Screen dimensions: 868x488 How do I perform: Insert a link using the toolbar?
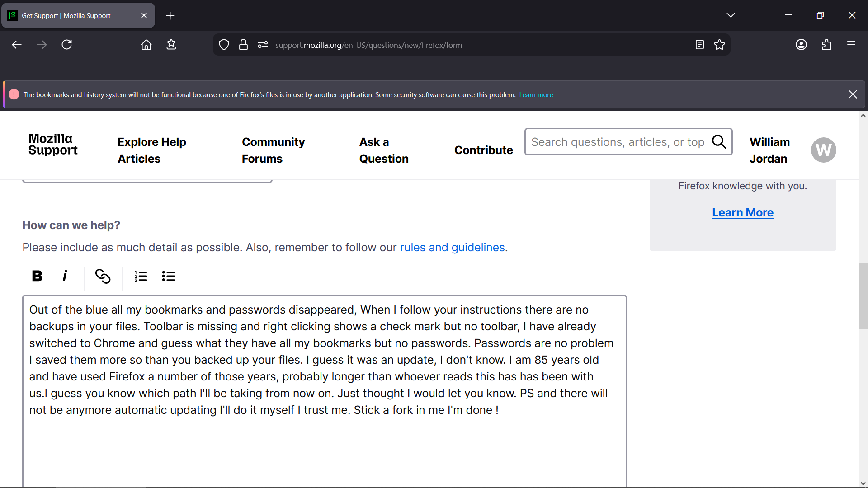pyautogui.click(x=103, y=276)
